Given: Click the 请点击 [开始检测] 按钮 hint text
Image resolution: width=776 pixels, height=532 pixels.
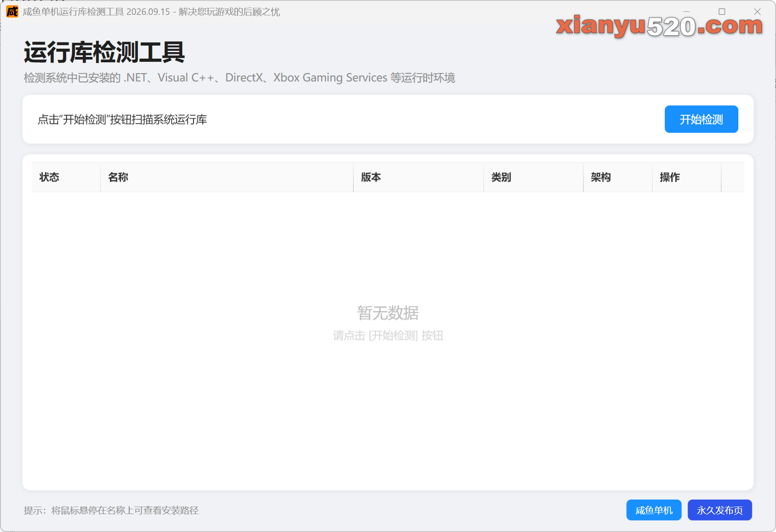Looking at the screenshot, I should click(388, 336).
